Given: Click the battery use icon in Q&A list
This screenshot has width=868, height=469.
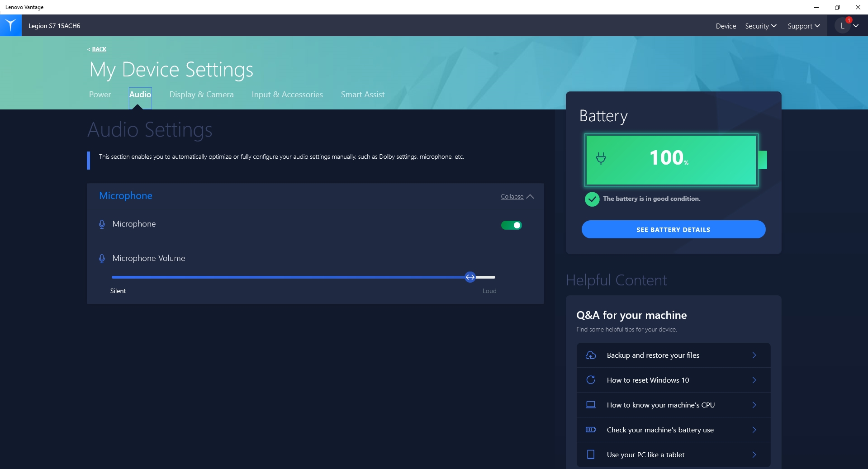Looking at the screenshot, I should coord(591,430).
